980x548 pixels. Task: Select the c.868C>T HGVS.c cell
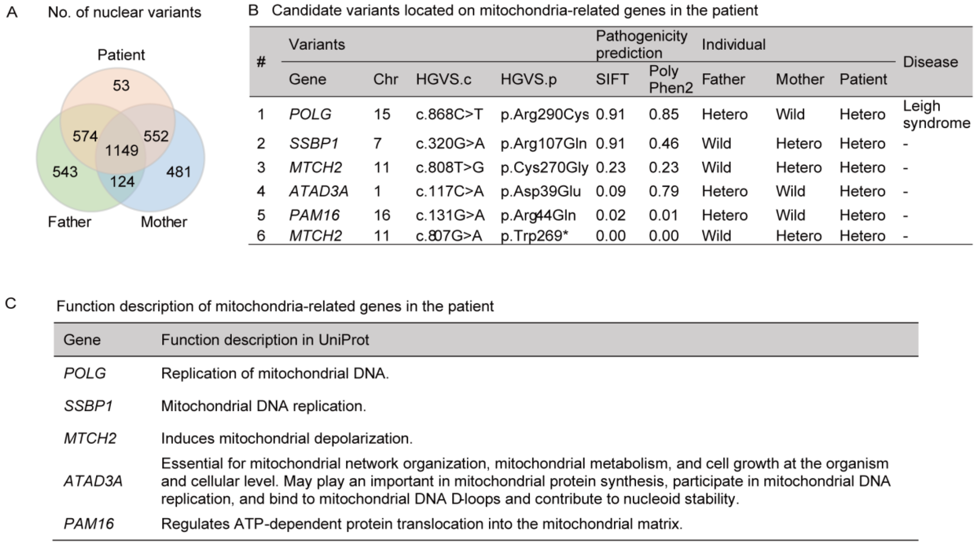[x=449, y=114]
